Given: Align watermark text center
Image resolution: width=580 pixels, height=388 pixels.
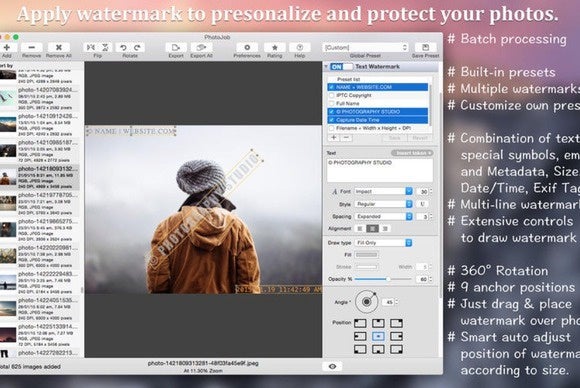Looking at the screenshot, I should pos(372,229).
